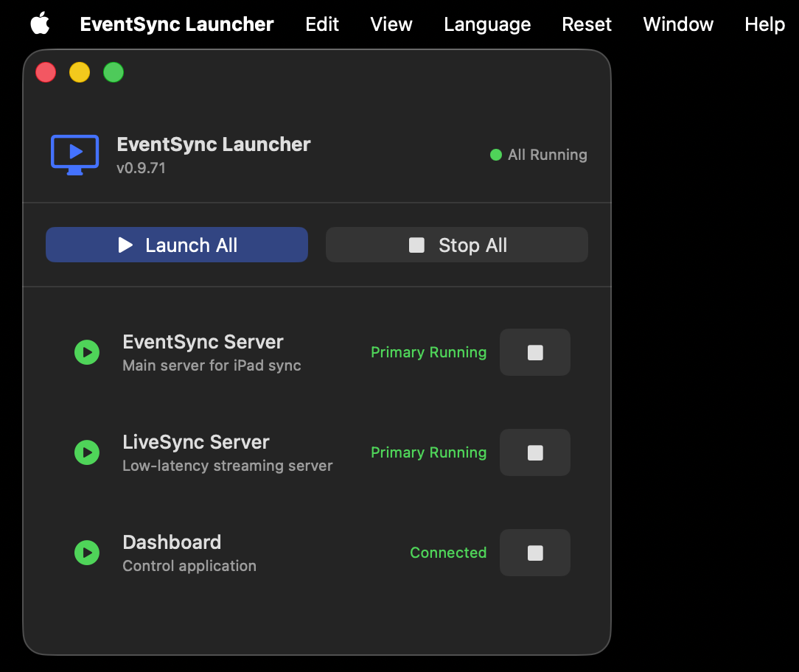
Task: Click the version label v0.9.71
Action: click(141, 168)
